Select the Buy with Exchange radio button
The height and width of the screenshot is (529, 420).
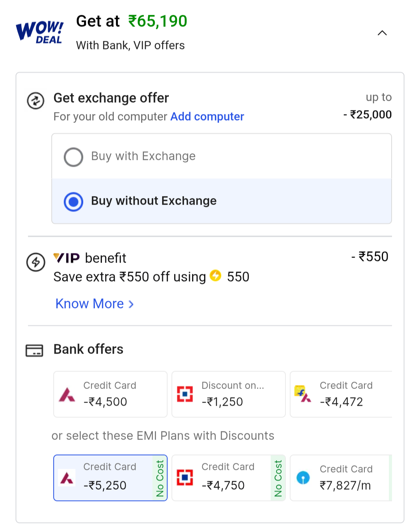pyautogui.click(x=73, y=157)
